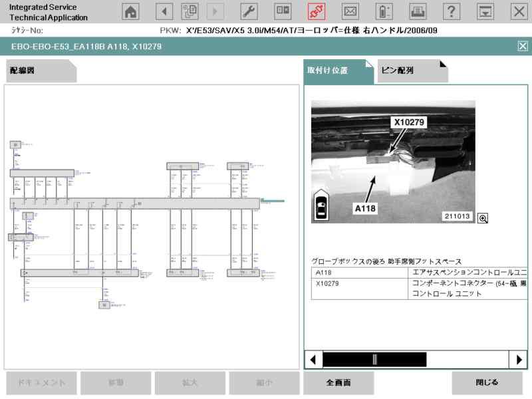Click the red connection manager icon
532x399 pixels.
tap(317, 11)
